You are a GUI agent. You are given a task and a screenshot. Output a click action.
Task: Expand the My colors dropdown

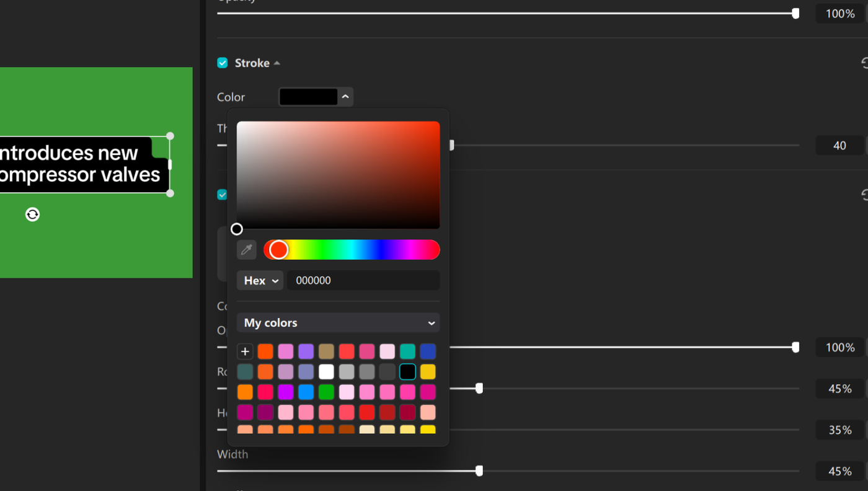click(x=338, y=323)
